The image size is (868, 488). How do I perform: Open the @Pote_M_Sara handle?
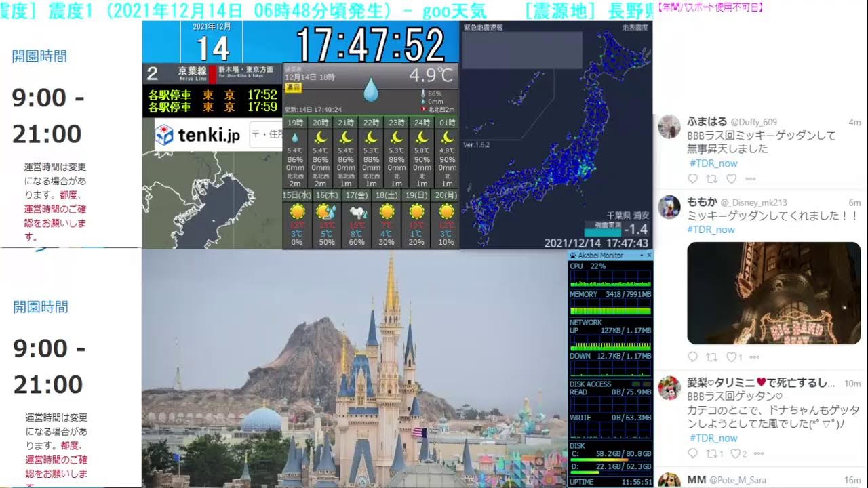(738, 480)
